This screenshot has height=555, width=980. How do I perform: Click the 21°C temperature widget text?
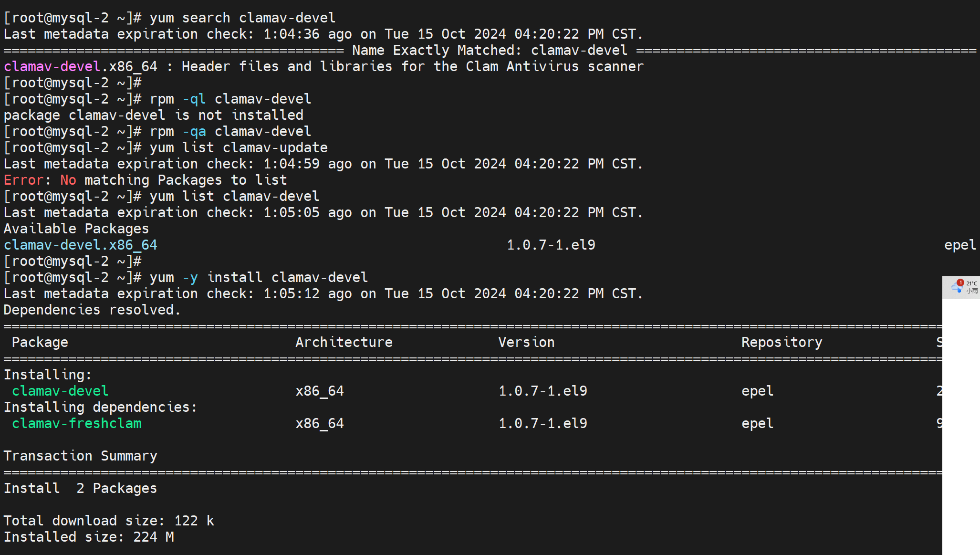(971, 283)
